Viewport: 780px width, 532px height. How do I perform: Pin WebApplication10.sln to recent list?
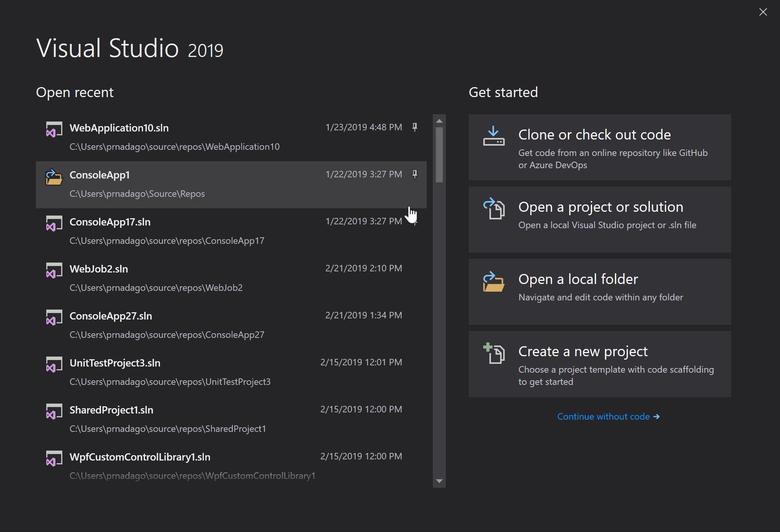(x=414, y=127)
